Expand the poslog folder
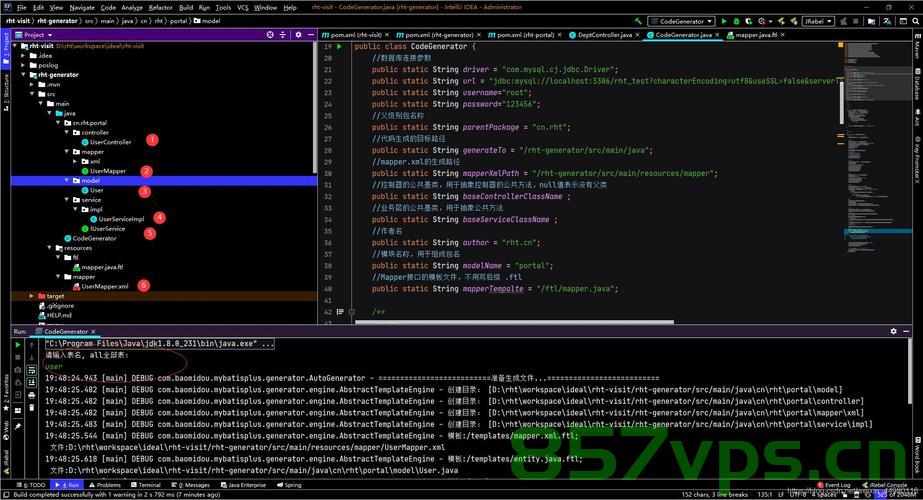Screen dimensions: 923x500 tap(24, 65)
